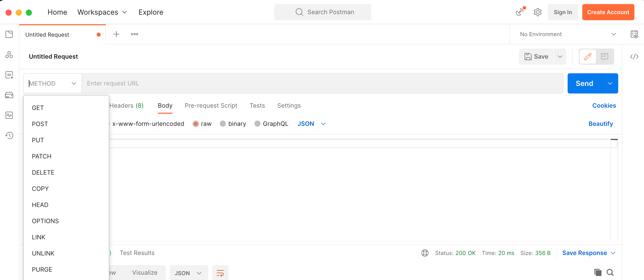Open Postman settings gear

tap(538, 12)
